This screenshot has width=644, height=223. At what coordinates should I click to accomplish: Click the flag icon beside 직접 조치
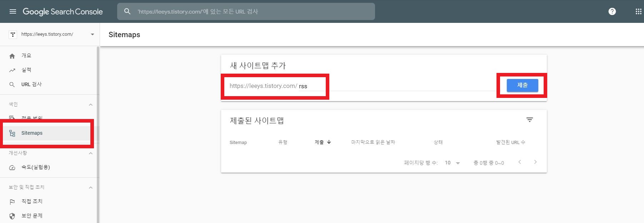coord(12,202)
